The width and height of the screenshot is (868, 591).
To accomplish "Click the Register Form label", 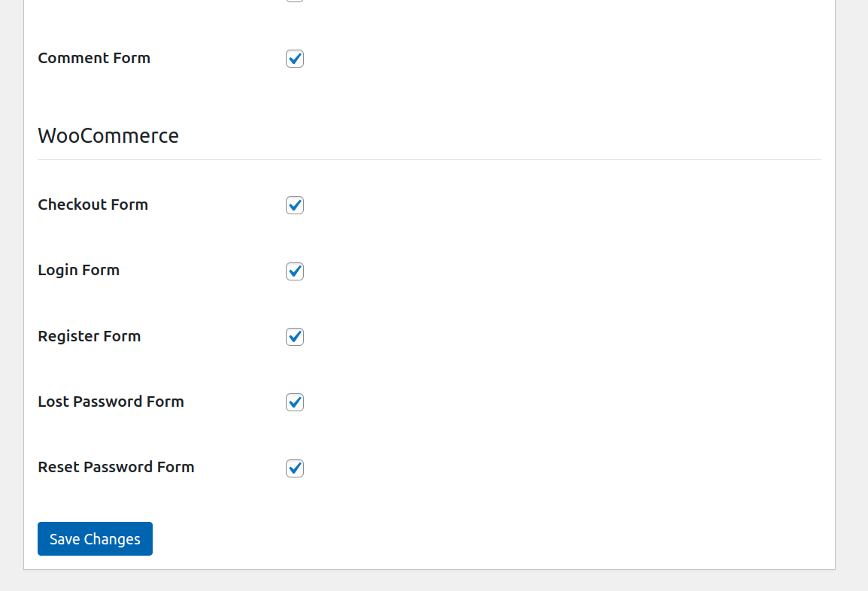I will point(89,336).
